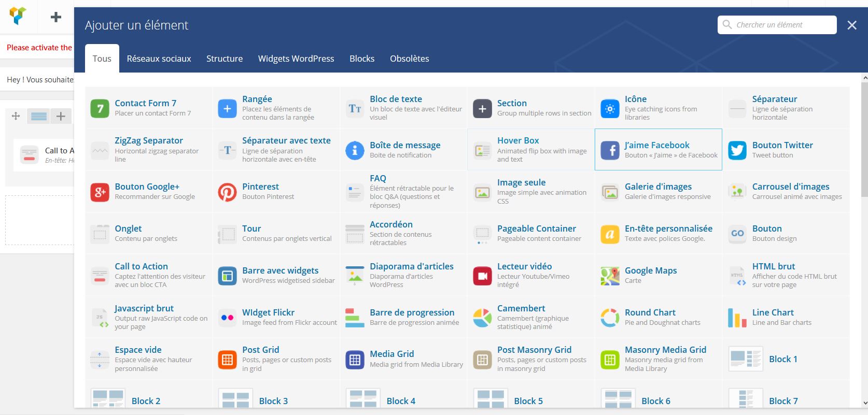
Task: Select the Block 6 thumbnail
Action: click(x=618, y=398)
